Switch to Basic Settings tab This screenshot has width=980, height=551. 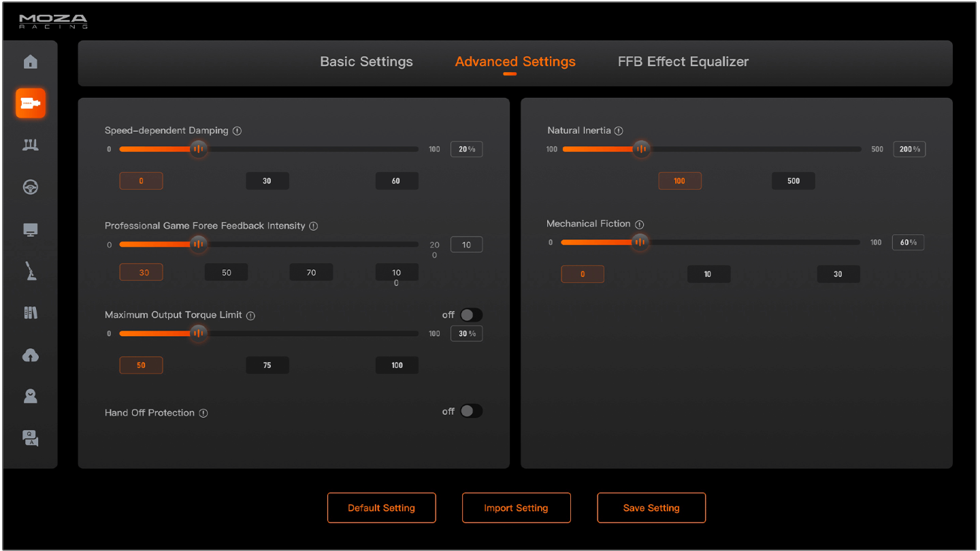tap(366, 62)
